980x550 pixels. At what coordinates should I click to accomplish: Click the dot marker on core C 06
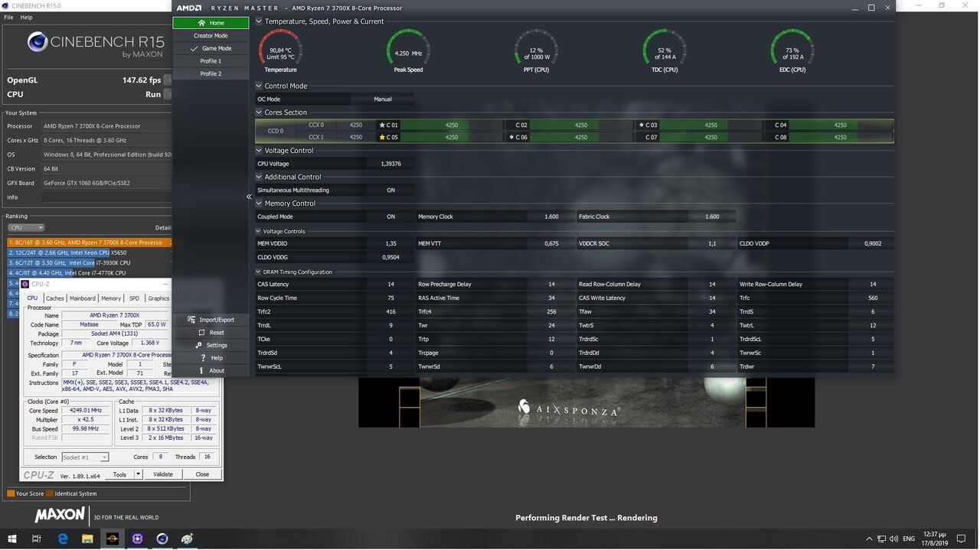(x=511, y=138)
